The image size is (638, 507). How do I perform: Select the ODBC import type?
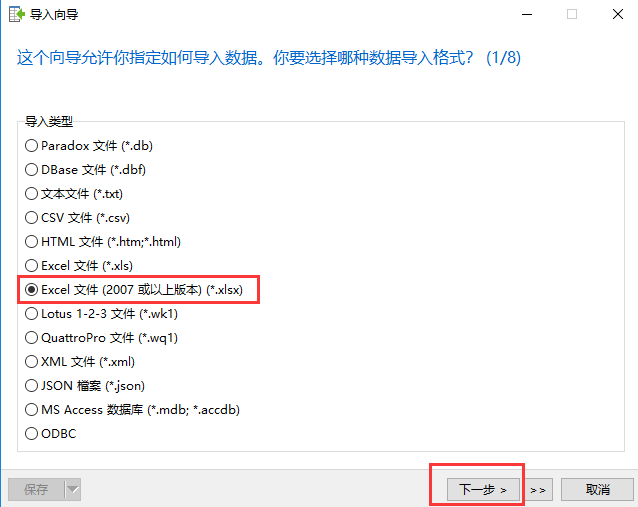50,433
